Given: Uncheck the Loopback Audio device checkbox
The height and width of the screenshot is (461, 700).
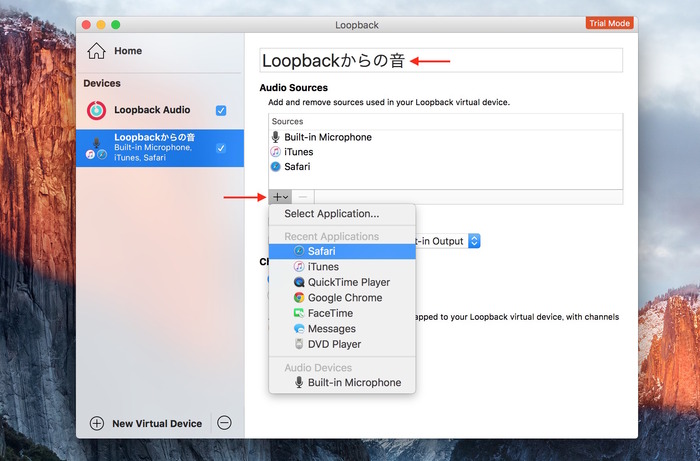Looking at the screenshot, I should pos(221,110).
